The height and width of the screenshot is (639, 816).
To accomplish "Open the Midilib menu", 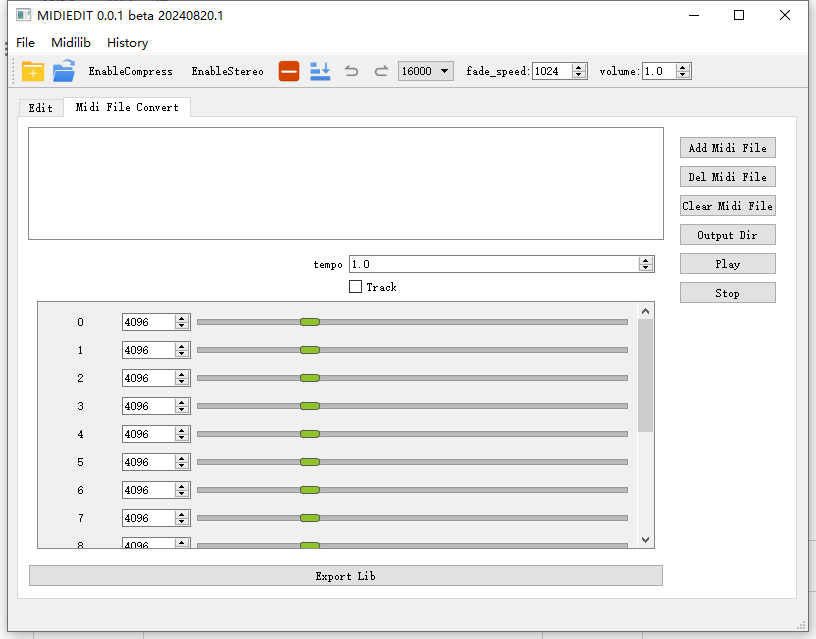I will coord(71,43).
